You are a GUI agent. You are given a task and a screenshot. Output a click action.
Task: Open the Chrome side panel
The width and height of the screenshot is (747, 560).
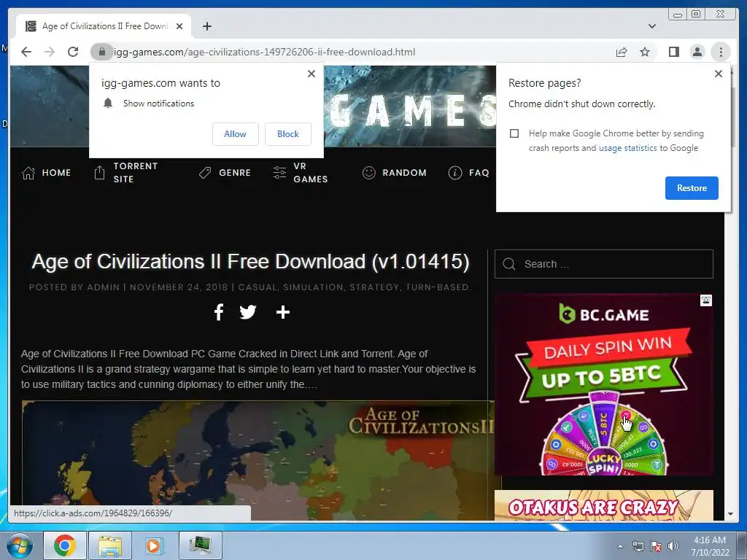pyautogui.click(x=673, y=52)
